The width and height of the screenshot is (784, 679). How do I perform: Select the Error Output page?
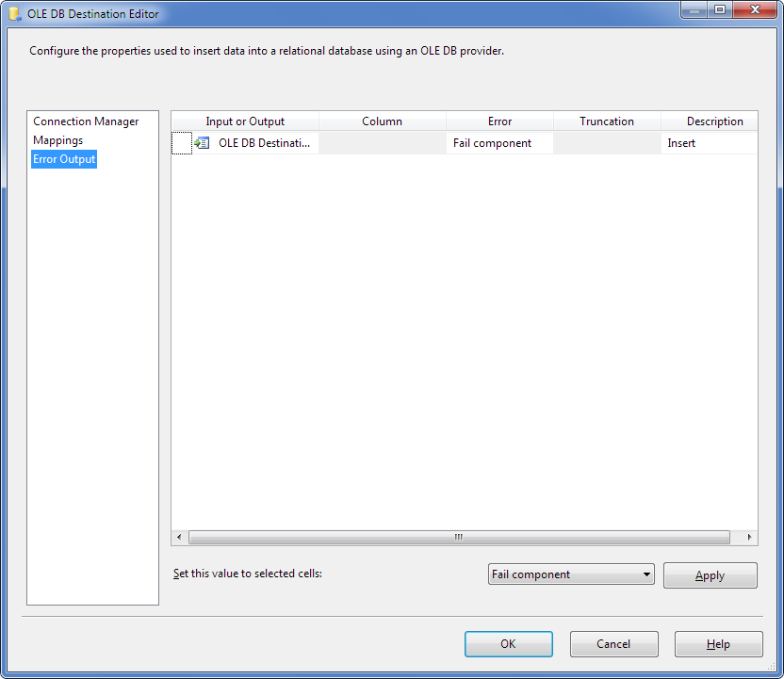tap(64, 159)
